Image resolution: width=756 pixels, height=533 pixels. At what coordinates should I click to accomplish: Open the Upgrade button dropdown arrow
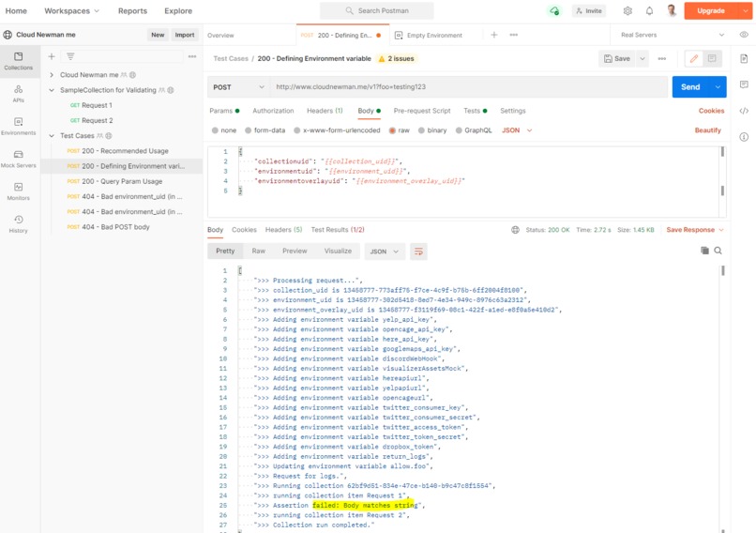tap(745, 10)
